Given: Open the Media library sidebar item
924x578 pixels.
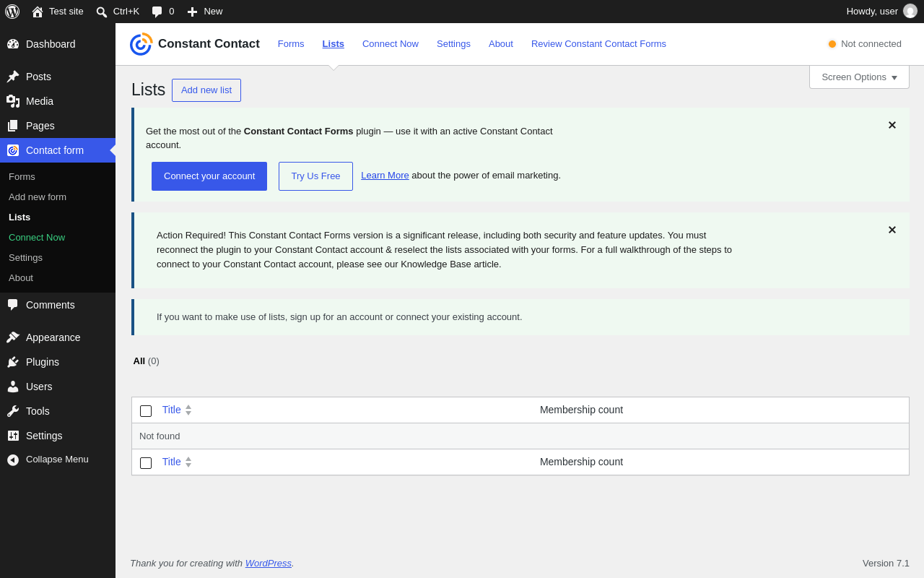Looking at the screenshot, I should 58,101.
